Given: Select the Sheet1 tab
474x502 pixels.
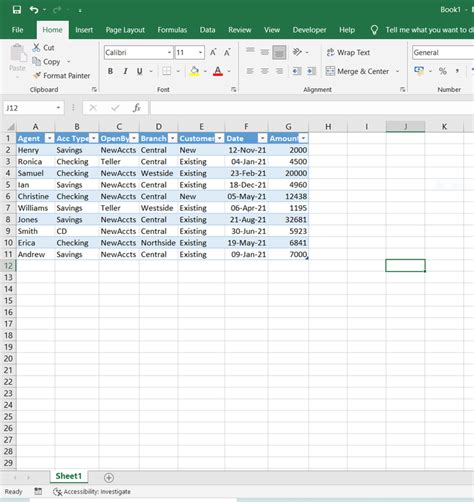Looking at the screenshot, I should tap(69, 476).
